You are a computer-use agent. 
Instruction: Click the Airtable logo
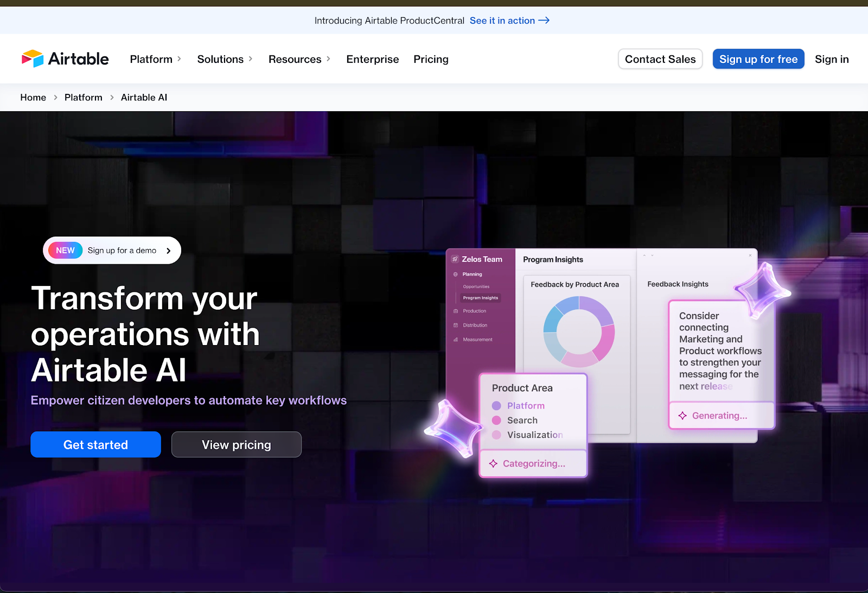pos(65,59)
